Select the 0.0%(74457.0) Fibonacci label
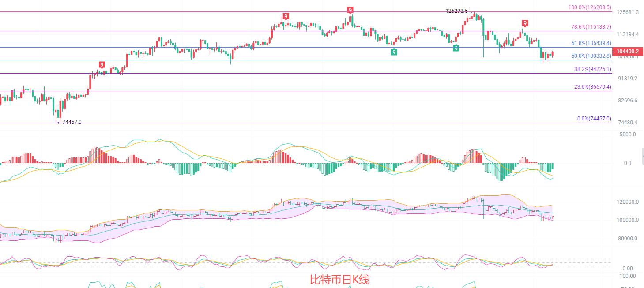Screen dimensions: 644x288 point(594,119)
